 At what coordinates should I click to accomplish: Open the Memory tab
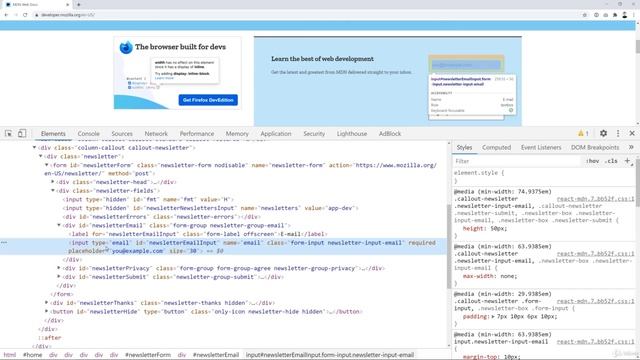(237, 133)
